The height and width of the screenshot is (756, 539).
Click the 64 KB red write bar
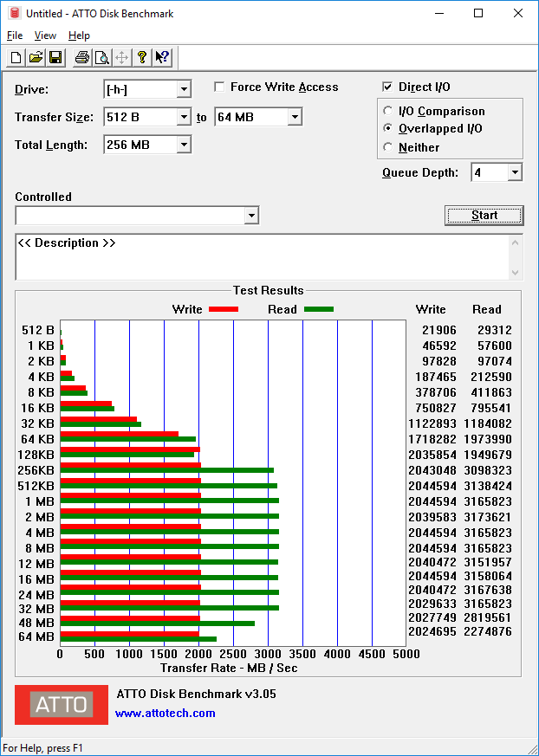point(120,434)
